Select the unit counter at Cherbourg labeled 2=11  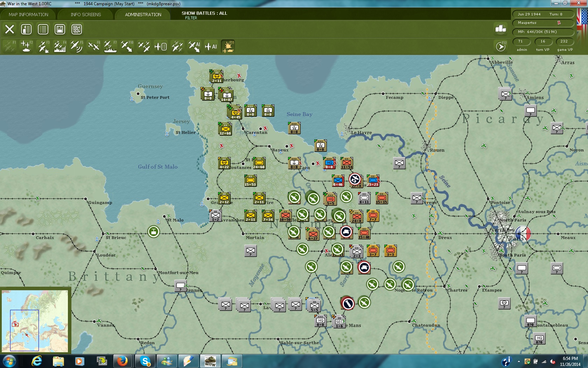pyautogui.click(x=216, y=76)
